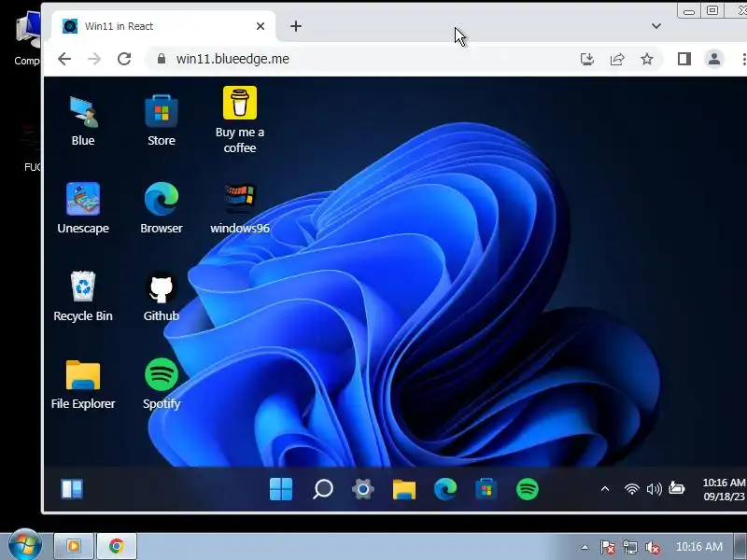747x560 pixels.
Task: Launch the Unescape desktop icon
Action: (83, 208)
